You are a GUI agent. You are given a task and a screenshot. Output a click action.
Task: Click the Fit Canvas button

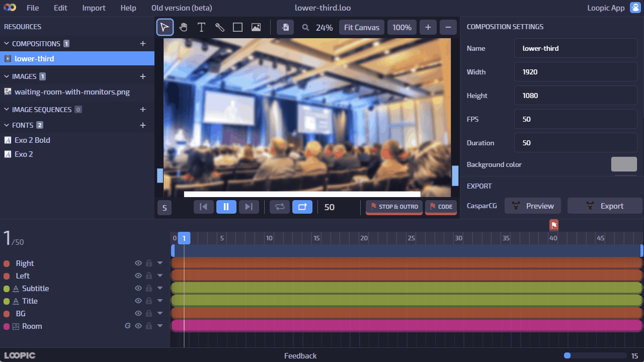point(361,27)
